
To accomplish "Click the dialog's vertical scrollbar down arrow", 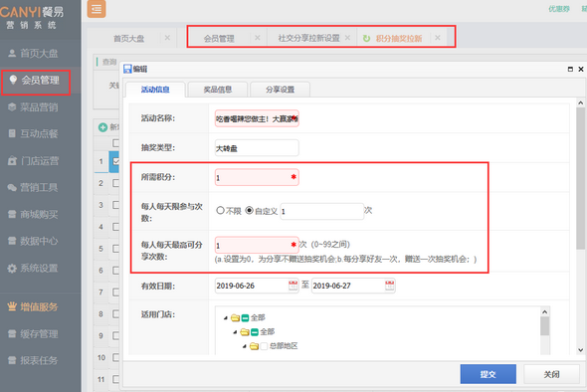I will (581, 350).
